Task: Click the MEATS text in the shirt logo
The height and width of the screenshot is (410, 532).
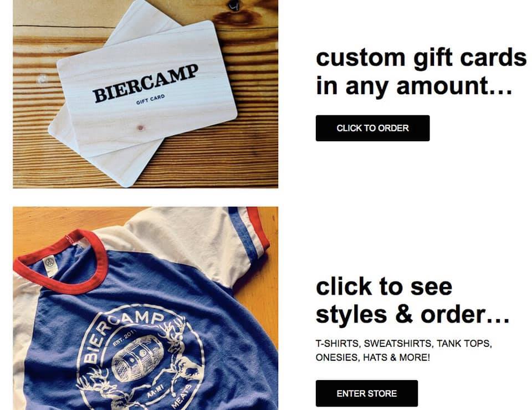Action: pyautogui.click(x=182, y=396)
